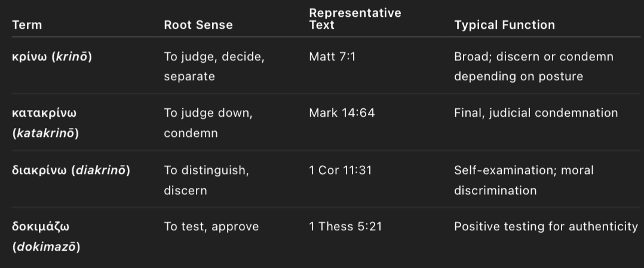Click the Root Sense column header
Screen dimensions: 644x268
198,25
